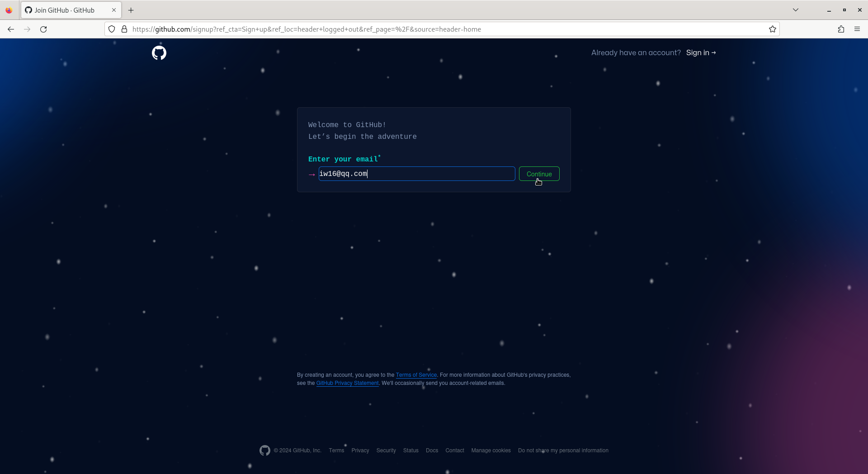Go back using browser back arrow
This screenshot has height=474, width=868.
point(11,29)
